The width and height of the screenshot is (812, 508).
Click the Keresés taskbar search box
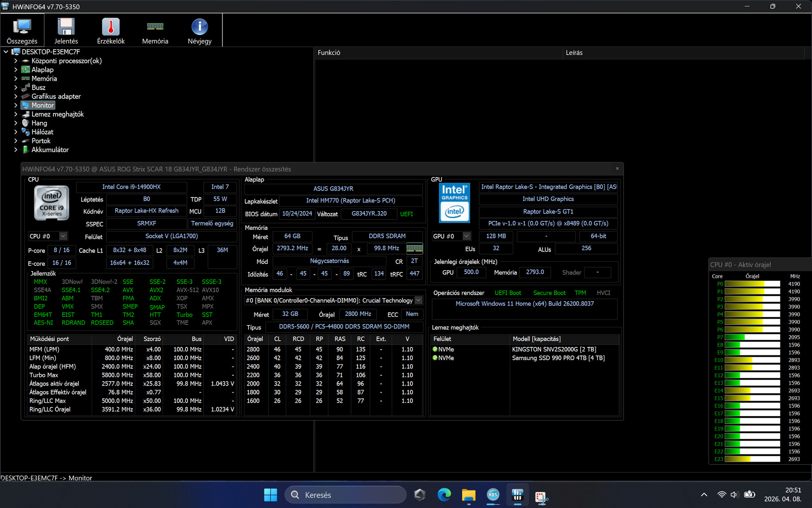point(345,495)
